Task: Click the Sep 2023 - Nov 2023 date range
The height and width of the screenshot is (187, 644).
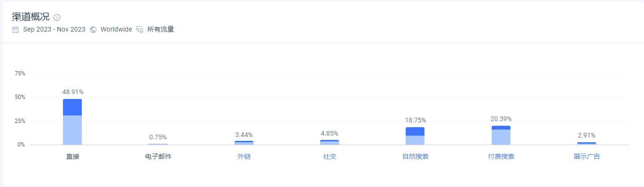Action: pyautogui.click(x=55, y=30)
